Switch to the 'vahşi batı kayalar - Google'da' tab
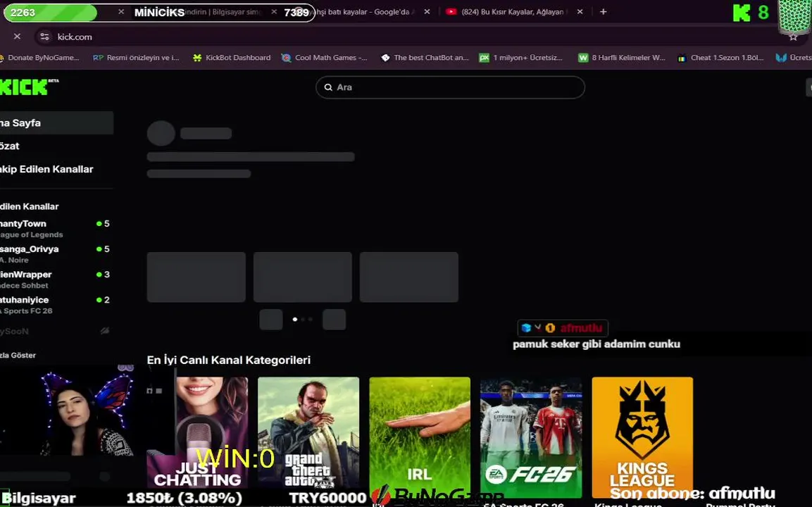 [x=363, y=11]
